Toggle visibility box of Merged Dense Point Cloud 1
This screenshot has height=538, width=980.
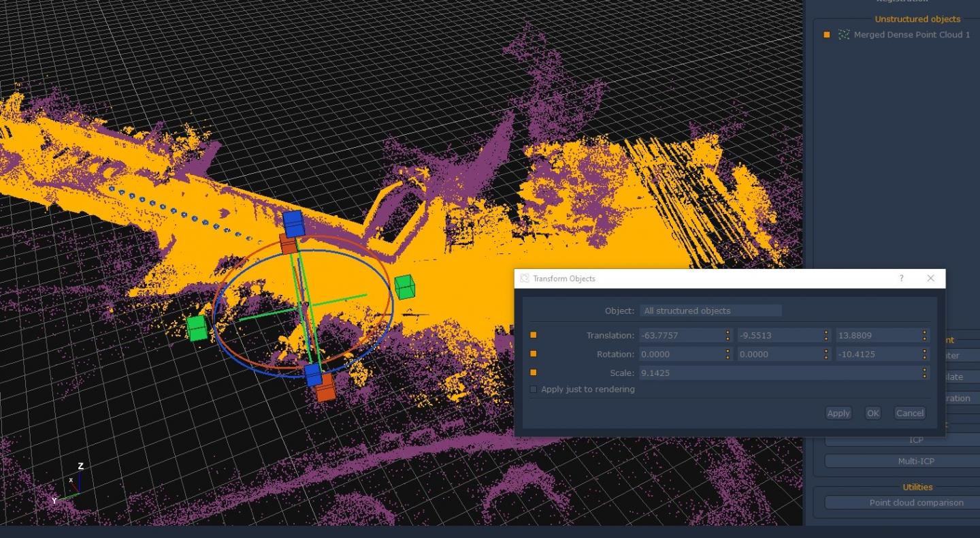pos(827,35)
